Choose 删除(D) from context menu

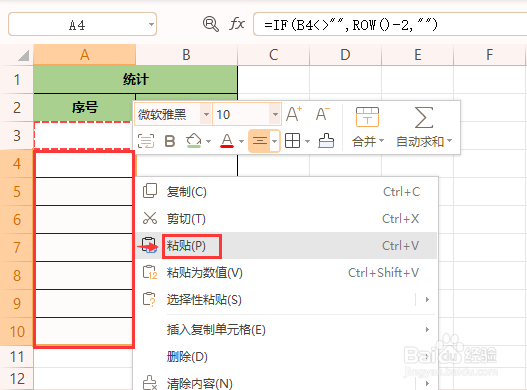coord(286,356)
